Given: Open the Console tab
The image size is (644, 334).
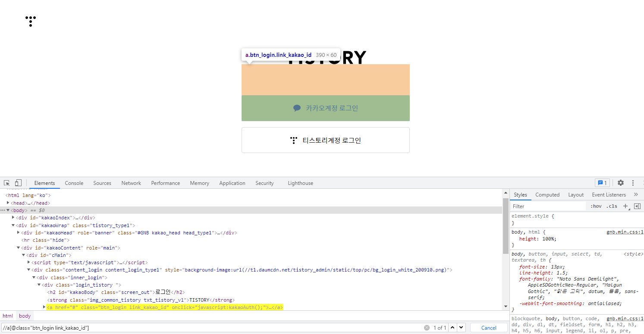Looking at the screenshot, I should 74,183.
